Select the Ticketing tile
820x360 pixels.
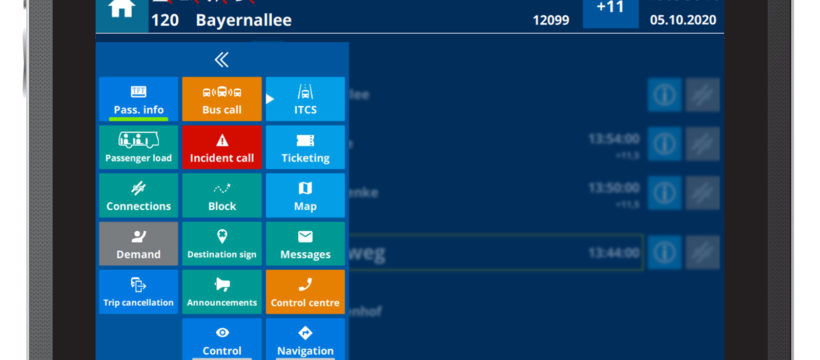305,147
